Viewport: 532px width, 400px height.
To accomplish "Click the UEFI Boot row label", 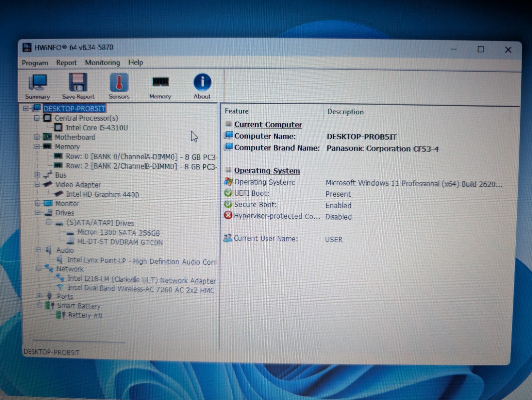I will point(252,193).
